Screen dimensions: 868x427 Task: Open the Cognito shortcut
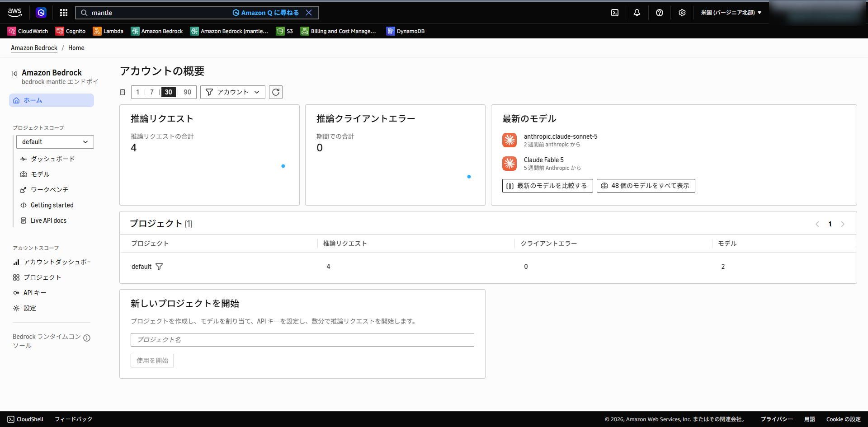(x=71, y=31)
